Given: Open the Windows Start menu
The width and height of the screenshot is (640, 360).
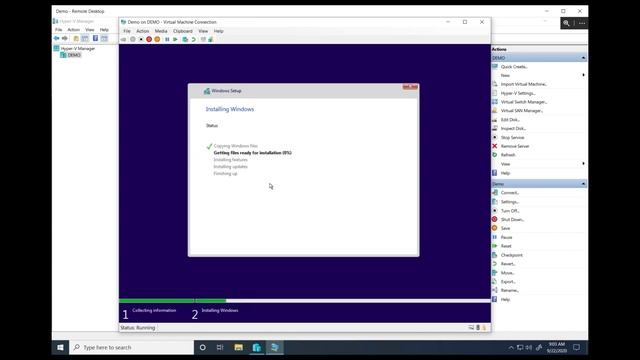Looking at the screenshot, I should 60,347.
